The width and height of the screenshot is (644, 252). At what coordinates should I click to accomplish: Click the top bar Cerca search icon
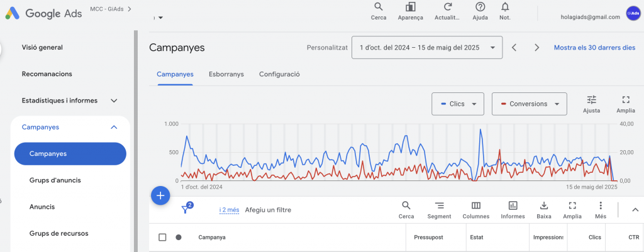coord(378,7)
